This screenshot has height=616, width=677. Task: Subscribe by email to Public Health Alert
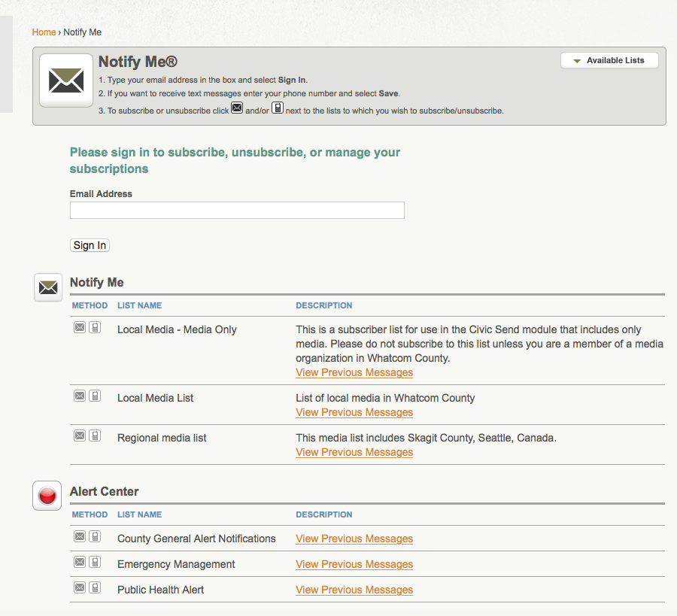[x=80, y=587]
